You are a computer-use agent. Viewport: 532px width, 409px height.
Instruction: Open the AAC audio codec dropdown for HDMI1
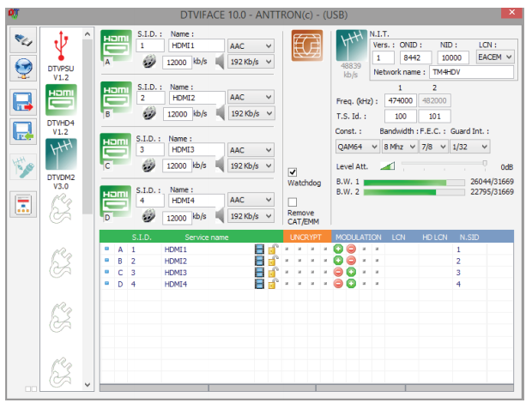pos(251,45)
